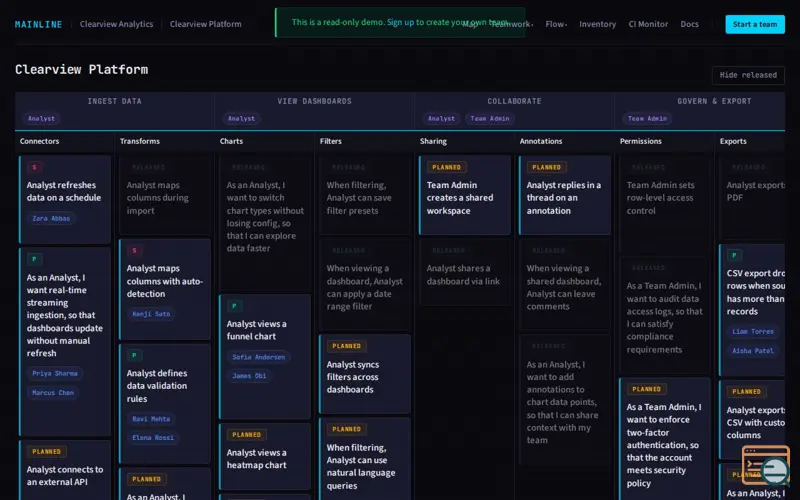Go to the Clearview Analytics breadcrumb
This screenshot has height=500, width=800.
(x=116, y=24)
